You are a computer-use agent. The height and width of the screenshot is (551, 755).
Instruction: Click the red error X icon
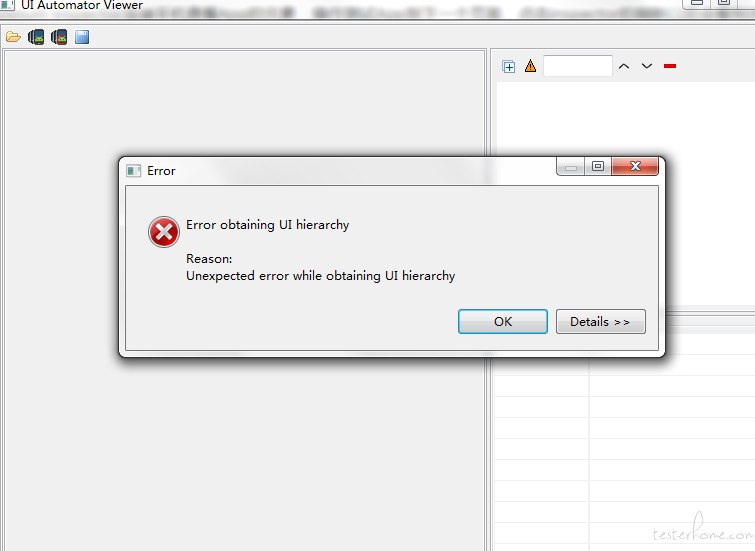164,232
